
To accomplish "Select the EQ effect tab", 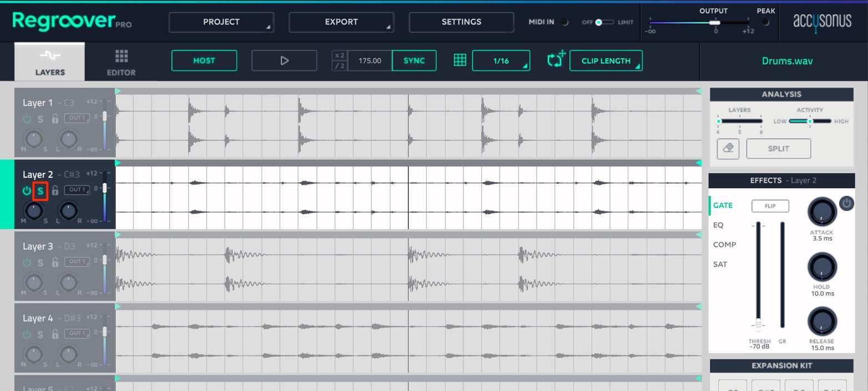I will pyautogui.click(x=718, y=225).
